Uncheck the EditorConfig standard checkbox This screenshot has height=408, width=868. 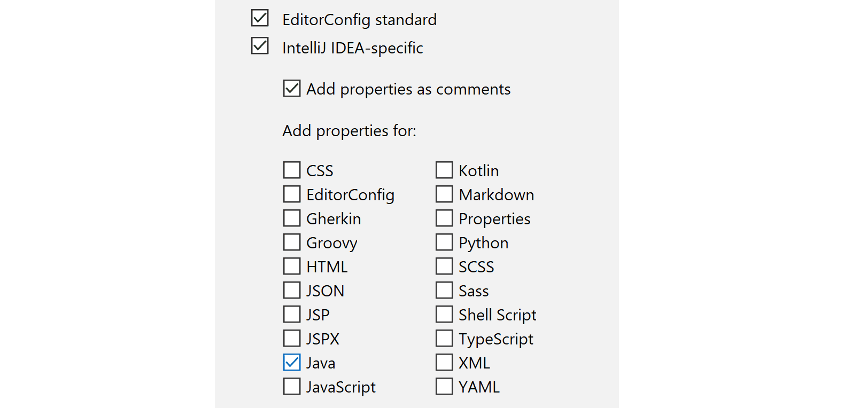click(260, 18)
